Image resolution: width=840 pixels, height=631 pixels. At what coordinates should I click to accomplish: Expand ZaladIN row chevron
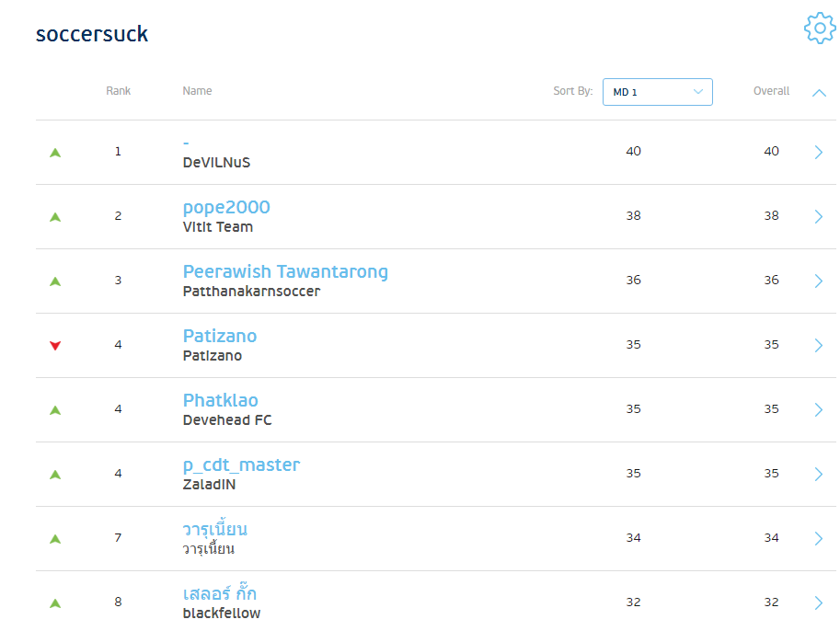pos(819,475)
